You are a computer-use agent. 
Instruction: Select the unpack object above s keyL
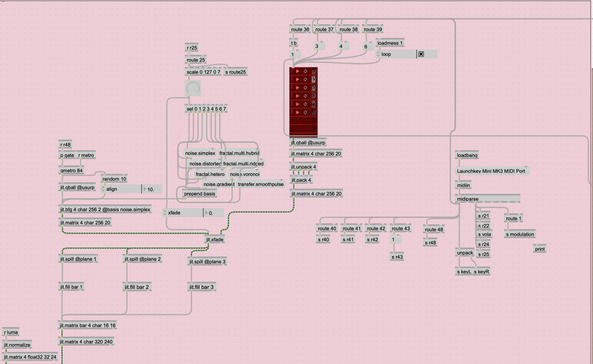465,253
